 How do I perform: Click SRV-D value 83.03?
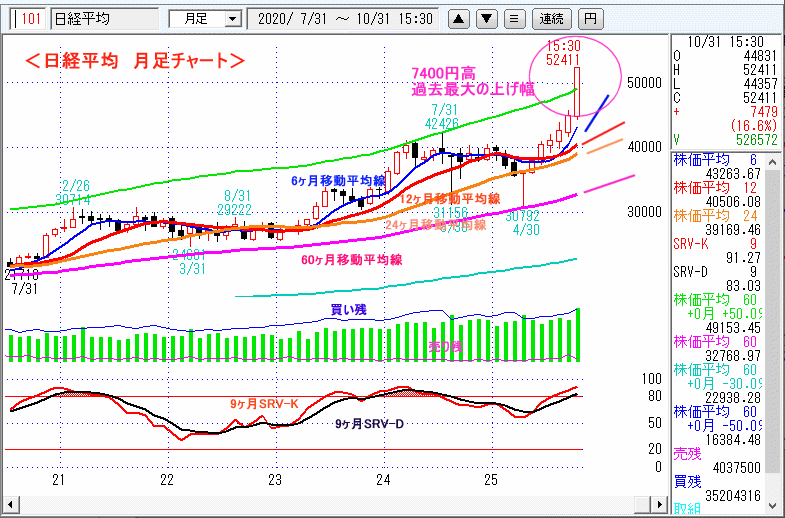(x=743, y=286)
